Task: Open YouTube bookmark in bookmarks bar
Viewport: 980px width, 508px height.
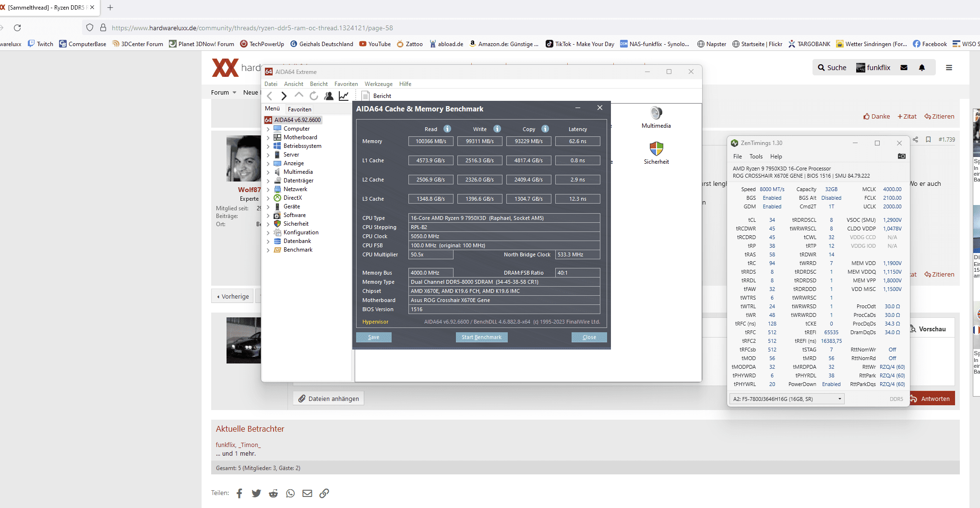Action: [375, 44]
